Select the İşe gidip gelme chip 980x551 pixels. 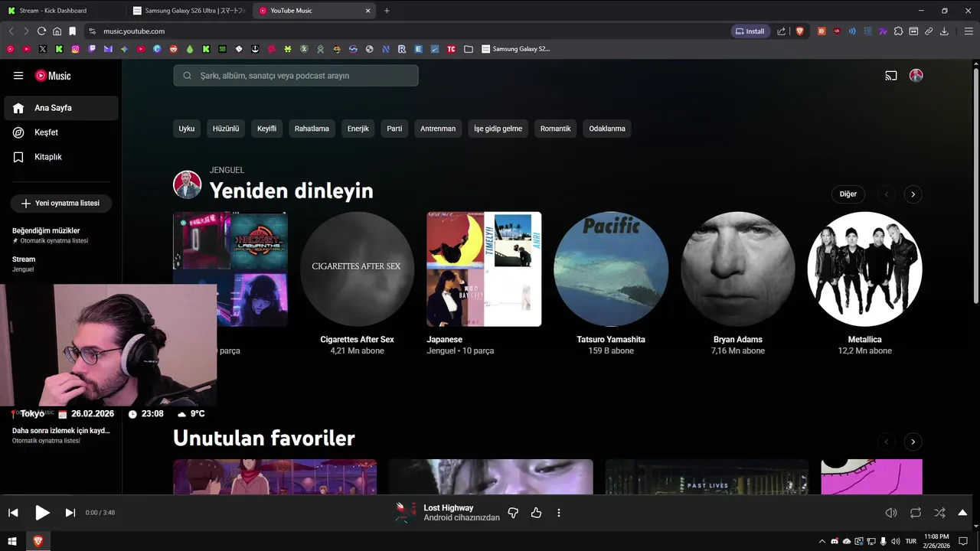click(498, 129)
